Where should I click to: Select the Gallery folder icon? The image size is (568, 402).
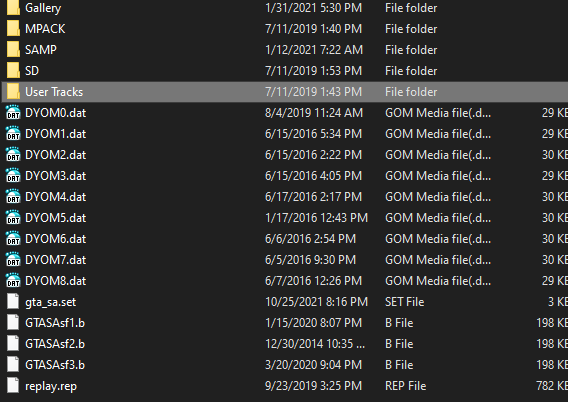(x=13, y=8)
